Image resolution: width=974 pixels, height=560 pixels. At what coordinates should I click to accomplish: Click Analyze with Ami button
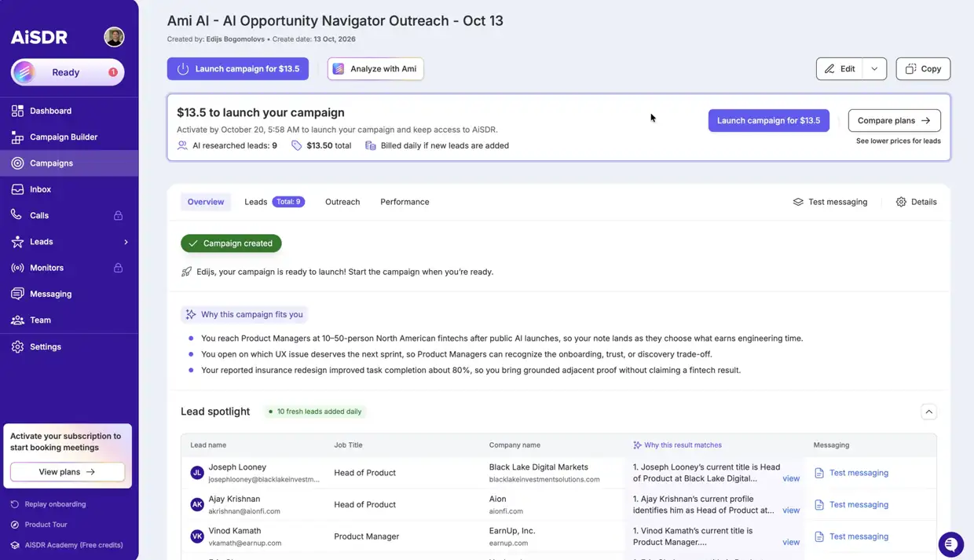375,69
